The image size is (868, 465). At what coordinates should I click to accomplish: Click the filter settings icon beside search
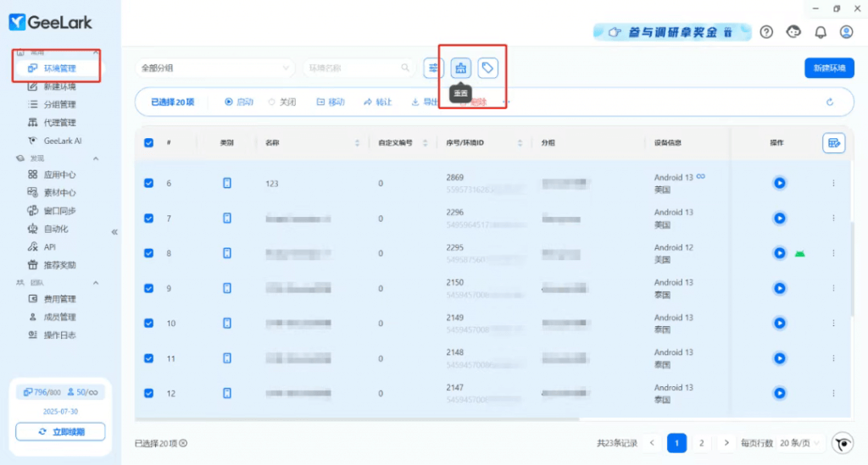pos(434,68)
